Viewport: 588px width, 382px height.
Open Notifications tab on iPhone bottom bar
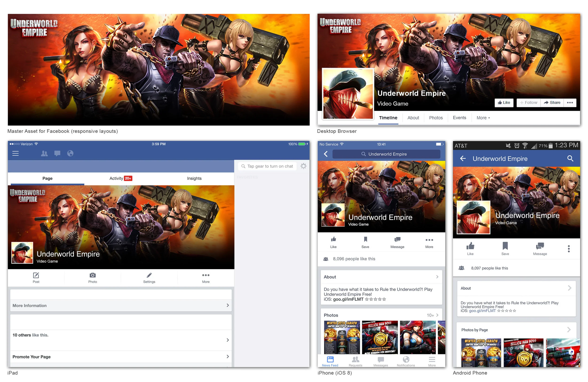[x=406, y=361]
